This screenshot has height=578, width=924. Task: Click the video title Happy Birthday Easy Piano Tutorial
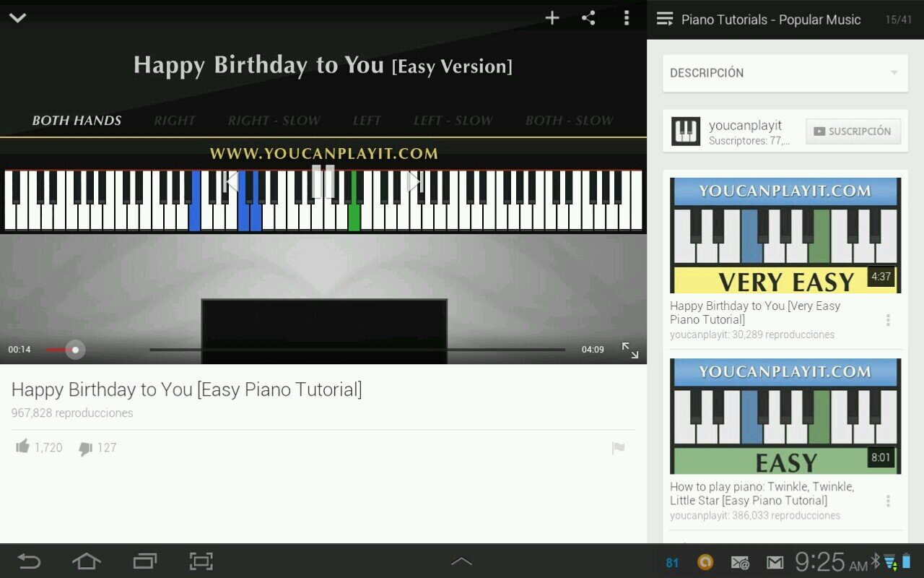click(186, 389)
